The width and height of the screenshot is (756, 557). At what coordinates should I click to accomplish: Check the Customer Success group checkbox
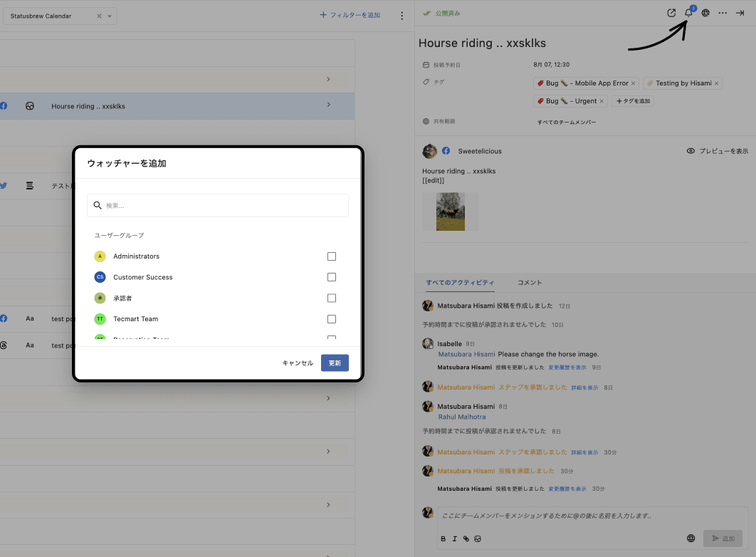[332, 277]
